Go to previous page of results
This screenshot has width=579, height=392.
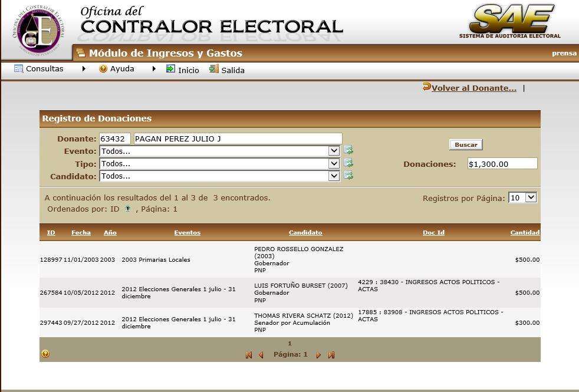click(x=261, y=355)
